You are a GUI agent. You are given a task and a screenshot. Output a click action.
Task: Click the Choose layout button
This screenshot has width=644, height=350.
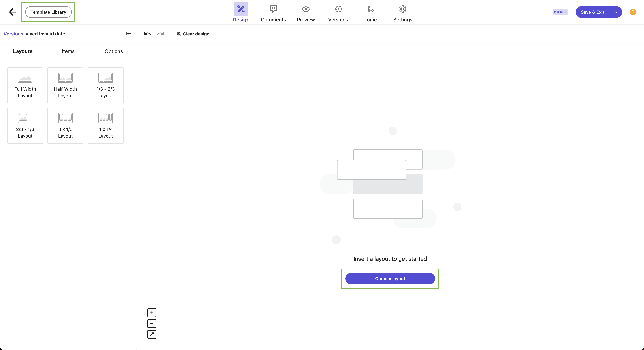[390, 278]
